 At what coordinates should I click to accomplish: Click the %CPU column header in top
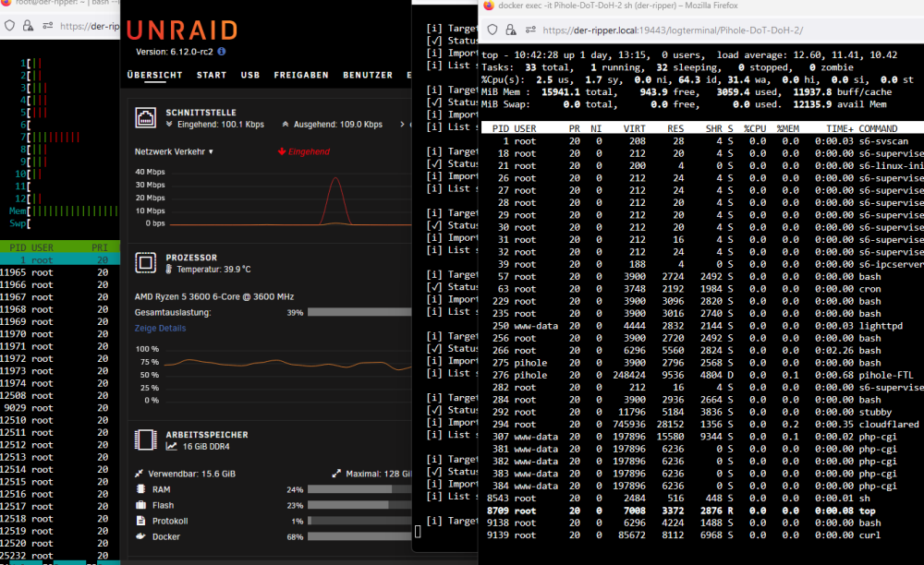755,128
